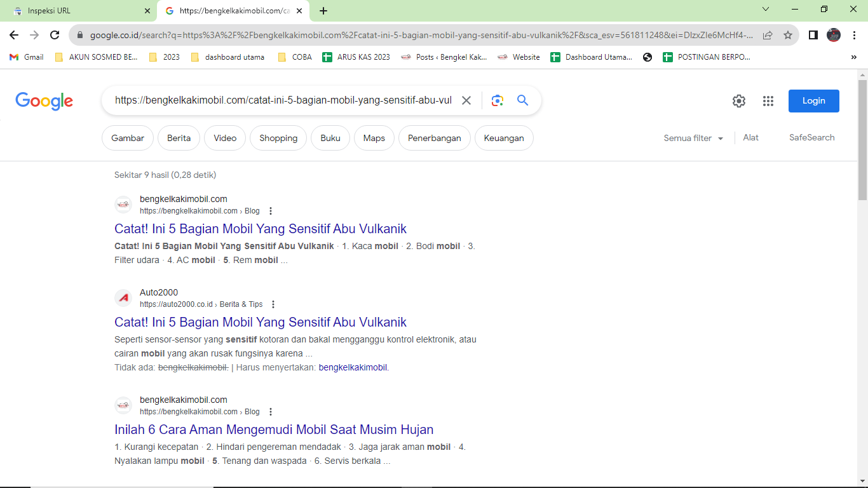
Task: Open Dashboard Utama sheet bookmark
Action: click(x=592, y=57)
